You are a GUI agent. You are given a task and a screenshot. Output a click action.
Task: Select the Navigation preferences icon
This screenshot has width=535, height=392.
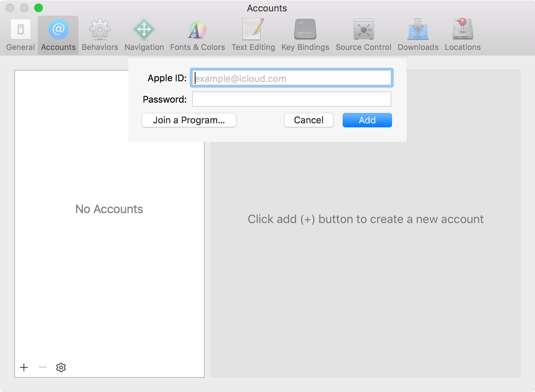144,34
